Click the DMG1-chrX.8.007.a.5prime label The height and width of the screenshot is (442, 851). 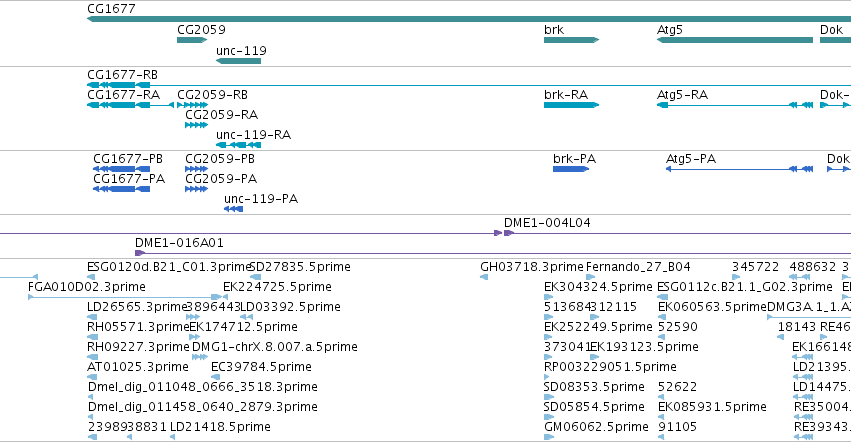pyautogui.click(x=275, y=347)
